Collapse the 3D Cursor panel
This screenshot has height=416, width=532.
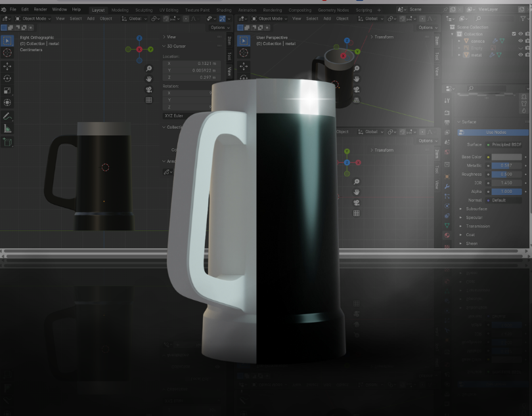click(x=165, y=45)
